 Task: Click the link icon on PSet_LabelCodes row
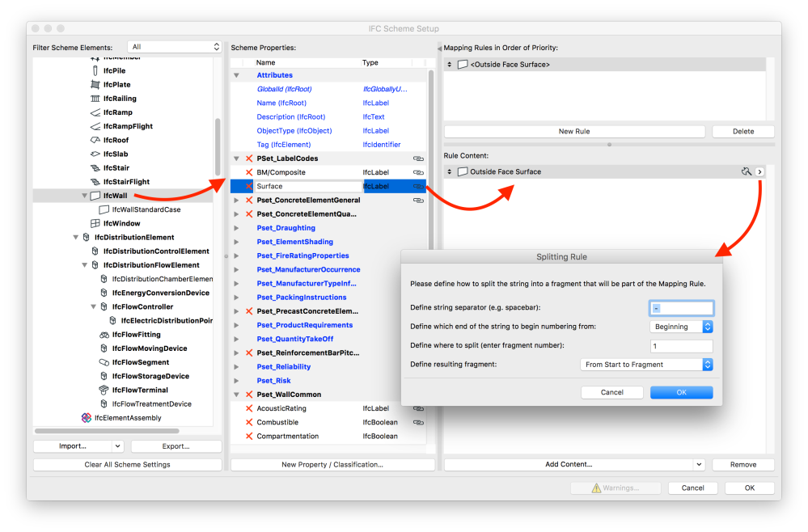[x=418, y=158]
